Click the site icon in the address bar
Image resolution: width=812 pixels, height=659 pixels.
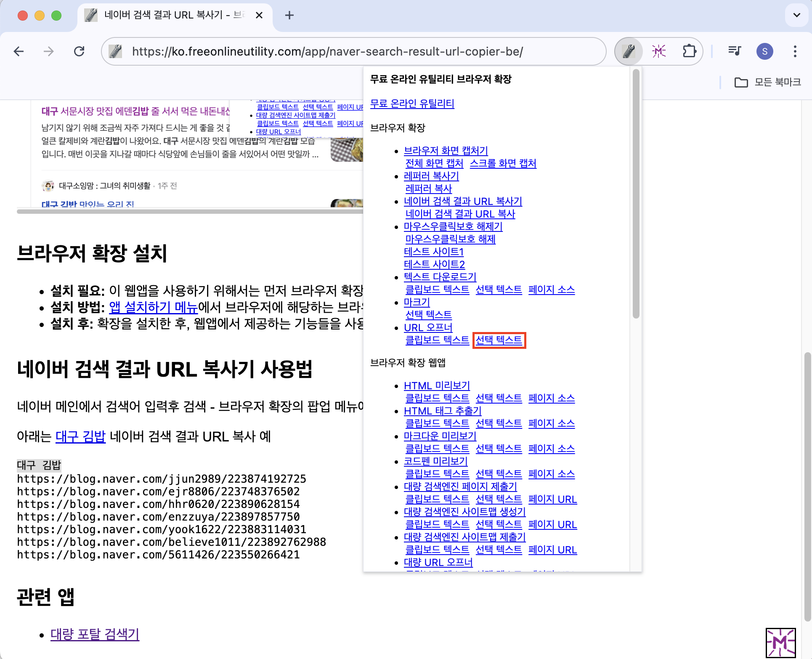[115, 51]
